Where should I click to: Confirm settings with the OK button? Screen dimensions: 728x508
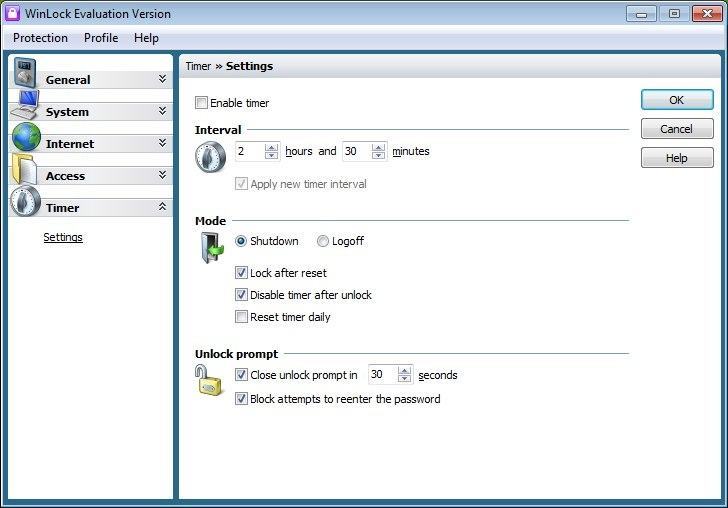coord(677,100)
